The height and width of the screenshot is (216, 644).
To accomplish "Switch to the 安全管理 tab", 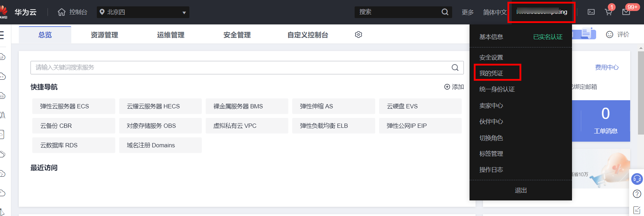I will tap(237, 35).
